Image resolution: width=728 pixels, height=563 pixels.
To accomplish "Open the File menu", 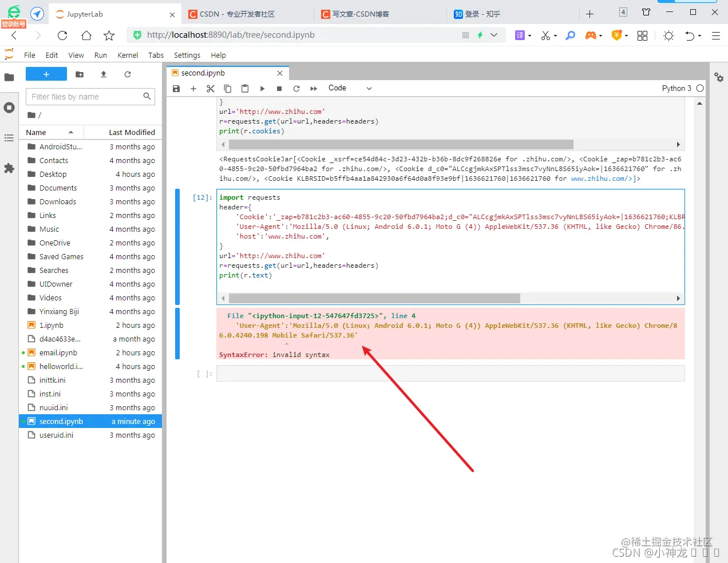I will pyautogui.click(x=30, y=55).
